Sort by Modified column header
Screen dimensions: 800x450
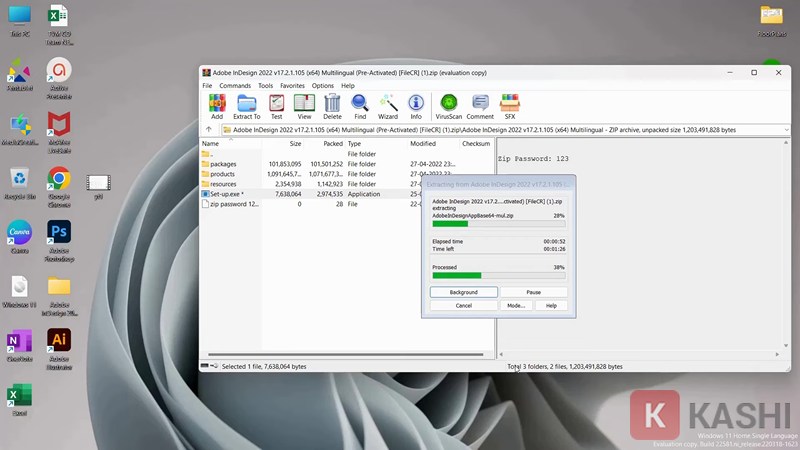click(434, 144)
